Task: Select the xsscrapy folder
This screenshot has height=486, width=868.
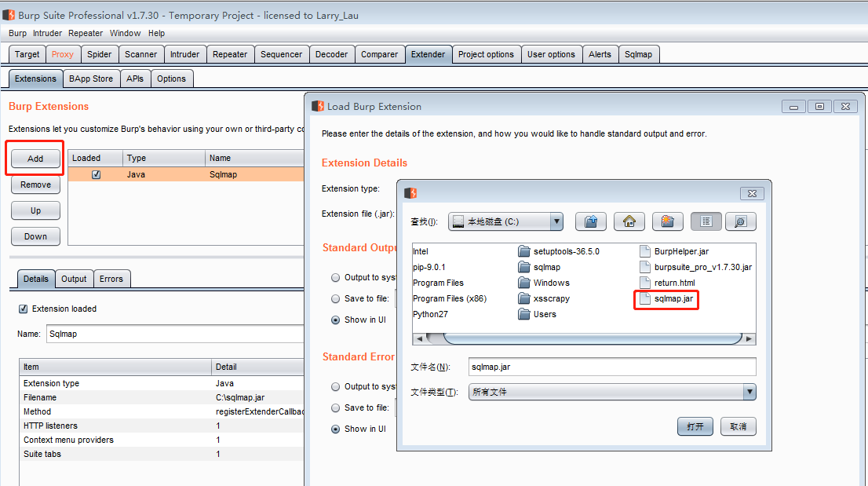Action: [544, 298]
